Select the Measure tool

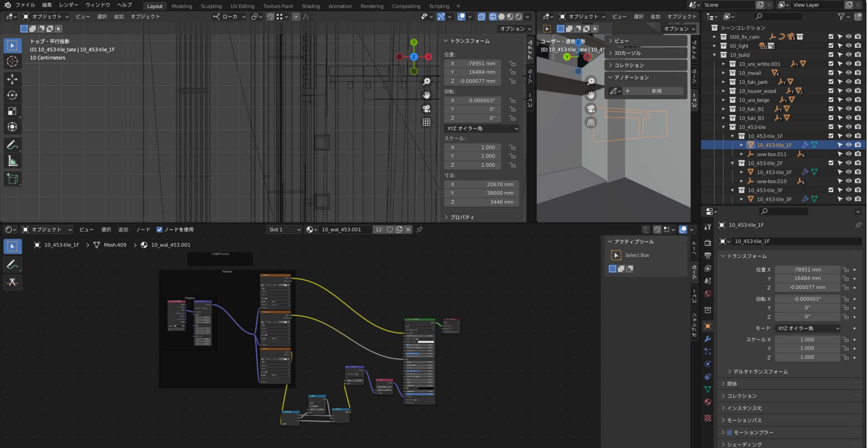[12, 161]
